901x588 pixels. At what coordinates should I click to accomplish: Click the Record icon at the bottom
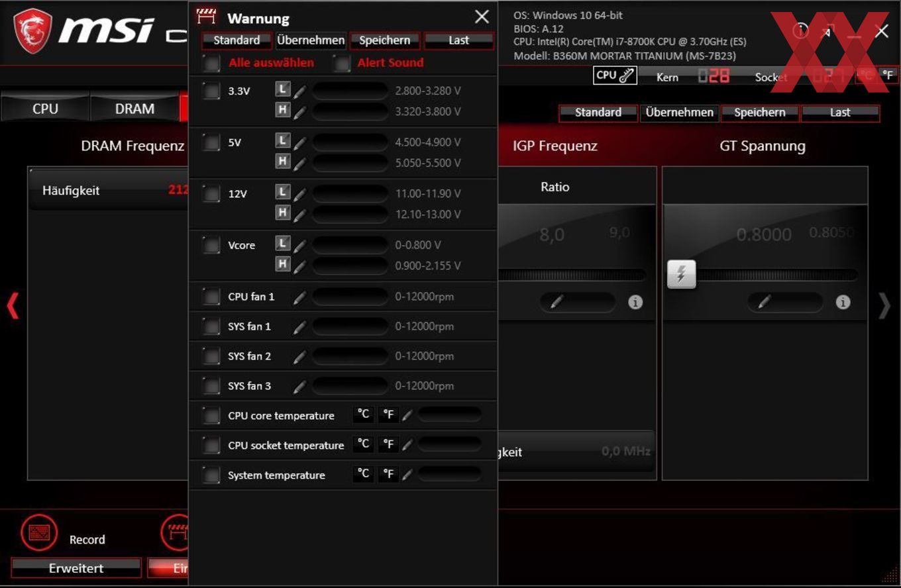tap(39, 532)
